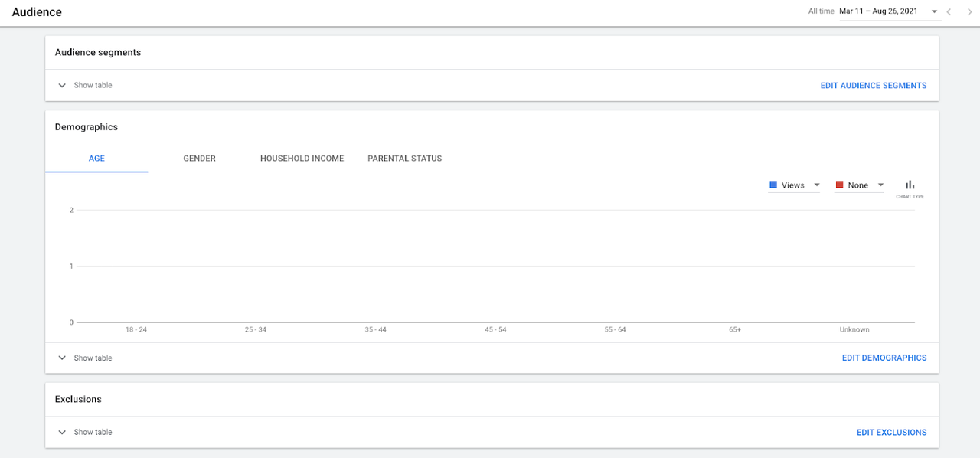Open the date range dropdown arrow

934,12
